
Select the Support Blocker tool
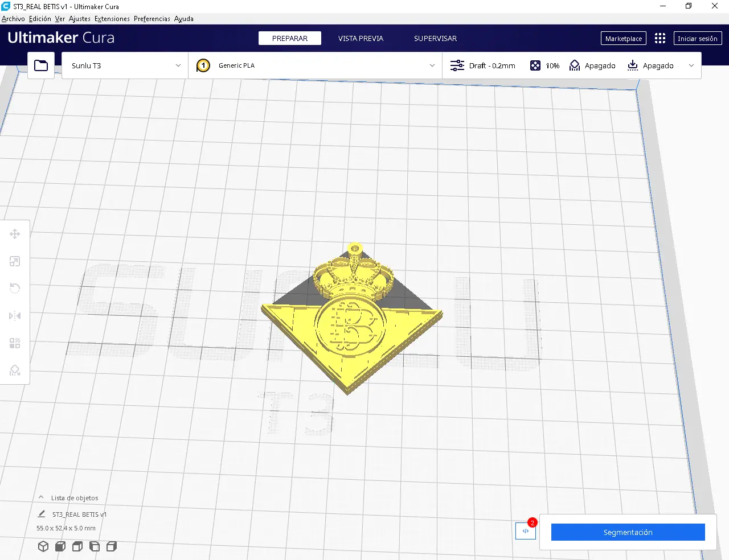(x=15, y=370)
